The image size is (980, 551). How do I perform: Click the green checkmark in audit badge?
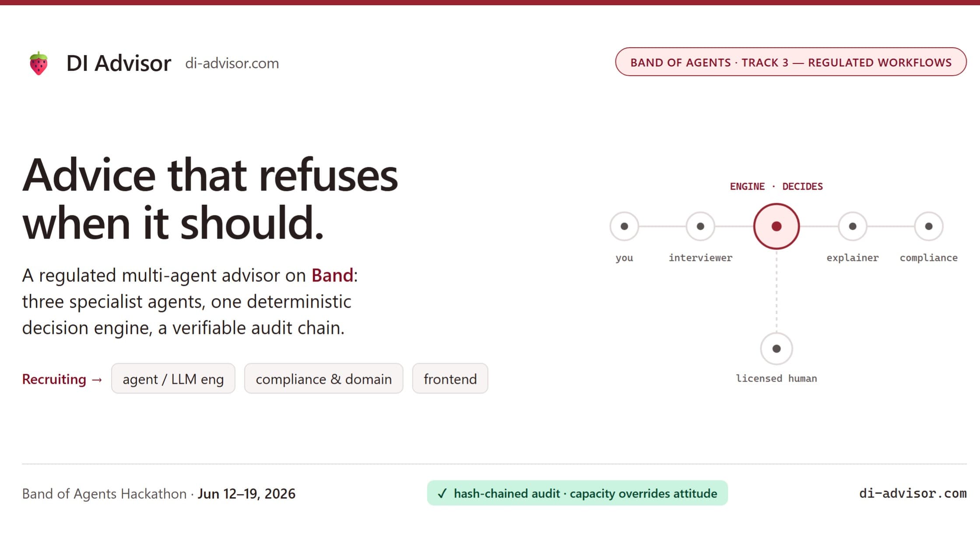click(x=442, y=494)
